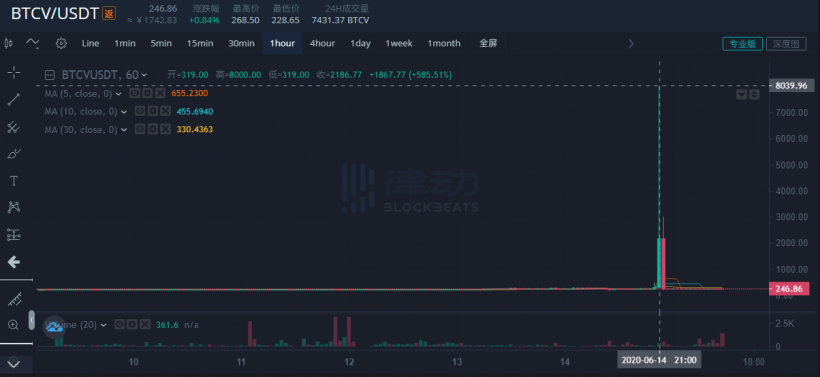Select the trend line drawing tool
Viewport: 820px width, 377px height.
pos(14,99)
